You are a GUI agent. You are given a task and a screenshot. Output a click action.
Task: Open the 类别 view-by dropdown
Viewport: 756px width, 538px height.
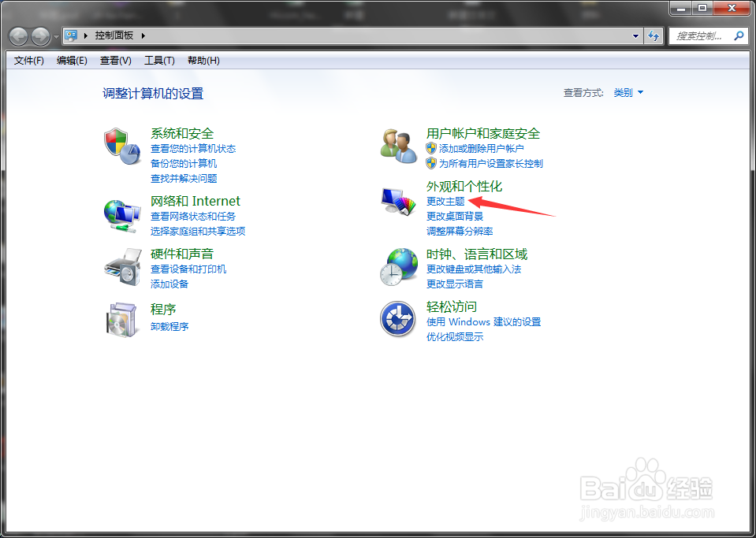pyautogui.click(x=629, y=92)
